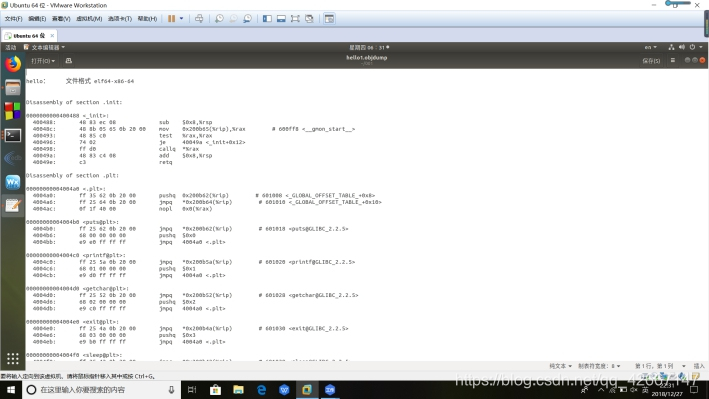
Task: Open File Explorer from the taskbar
Action: [238, 390]
